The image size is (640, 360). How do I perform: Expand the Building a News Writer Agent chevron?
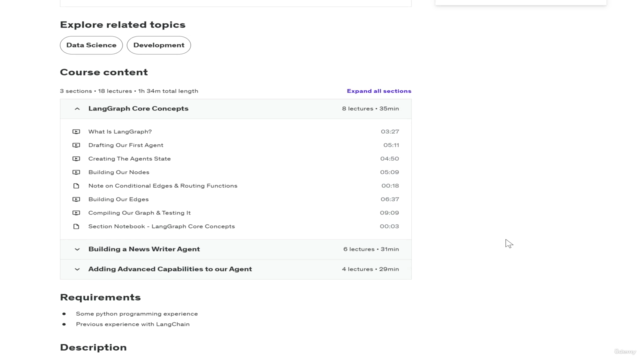pos(77,249)
